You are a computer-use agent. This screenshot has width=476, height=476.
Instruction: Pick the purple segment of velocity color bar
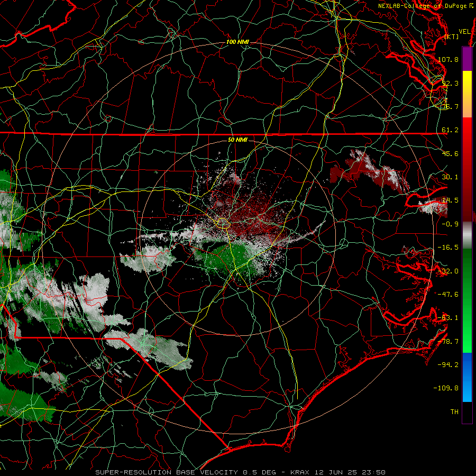click(x=467, y=59)
